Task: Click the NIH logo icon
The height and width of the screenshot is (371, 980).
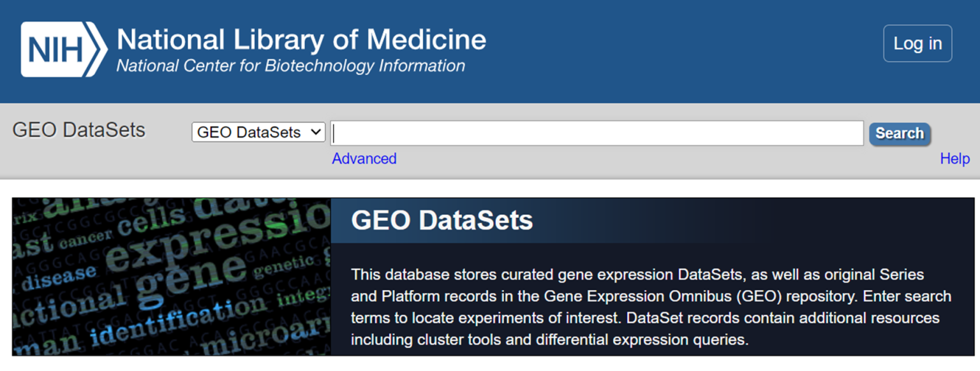Action: click(x=63, y=50)
